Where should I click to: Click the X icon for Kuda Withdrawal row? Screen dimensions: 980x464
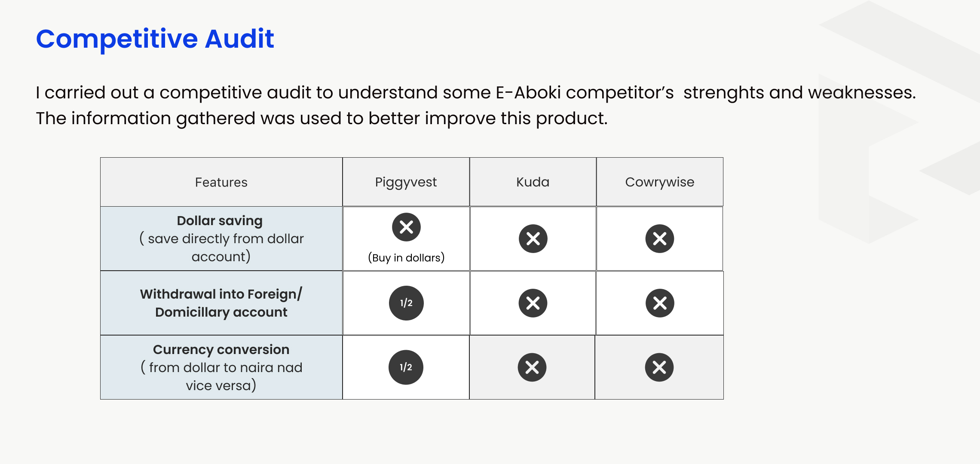(533, 303)
